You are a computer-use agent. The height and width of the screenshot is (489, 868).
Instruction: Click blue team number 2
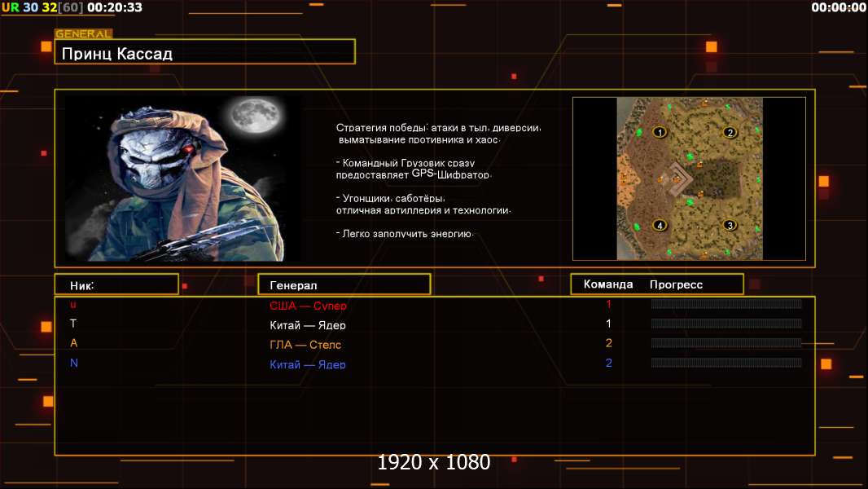(608, 363)
